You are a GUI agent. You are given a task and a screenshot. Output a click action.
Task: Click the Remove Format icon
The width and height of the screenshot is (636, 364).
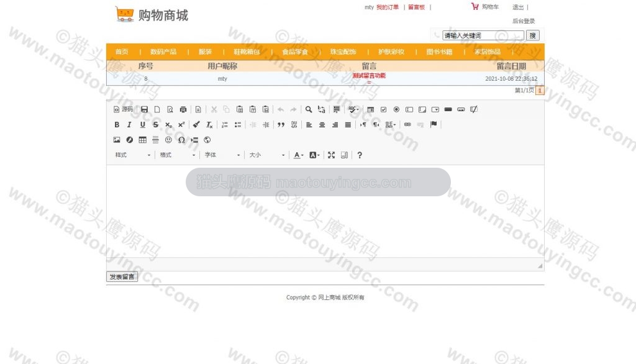(209, 125)
